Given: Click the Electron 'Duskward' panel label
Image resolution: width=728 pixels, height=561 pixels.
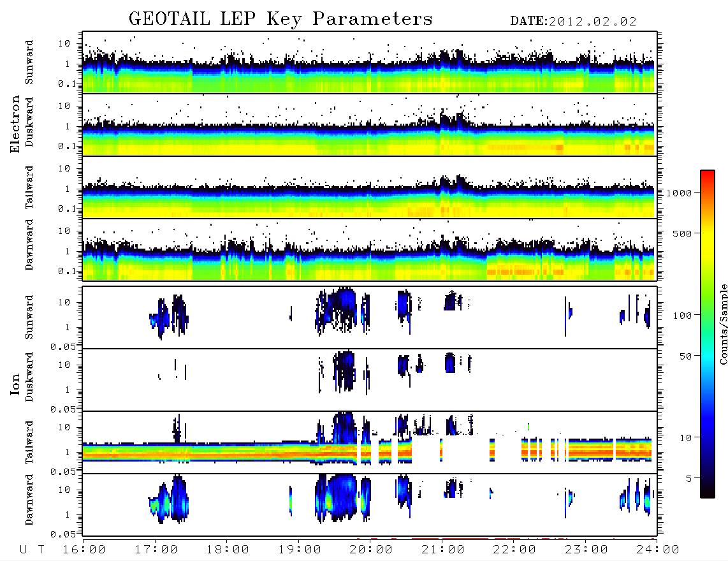Looking at the screenshot, I should click(29, 122).
